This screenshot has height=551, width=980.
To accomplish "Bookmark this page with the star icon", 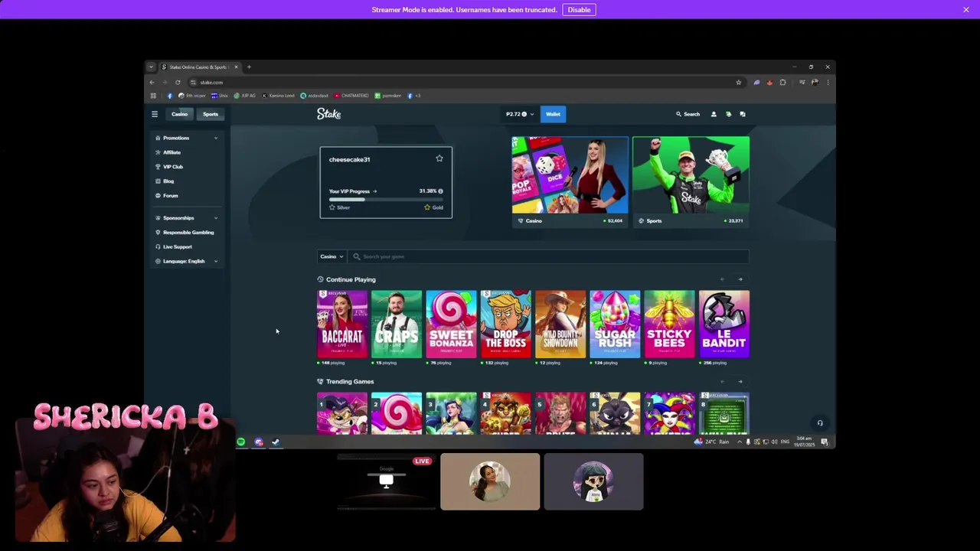I will point(739,82).
